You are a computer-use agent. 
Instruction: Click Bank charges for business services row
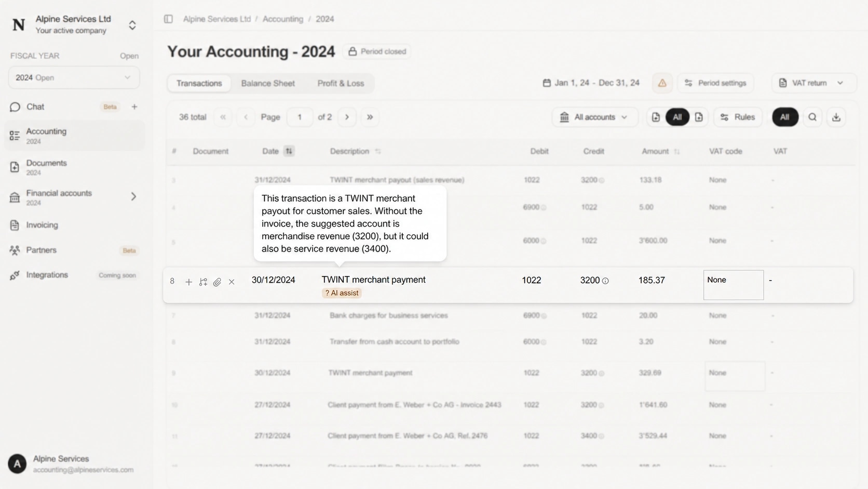pyautogui.click(x=511, y=315)
